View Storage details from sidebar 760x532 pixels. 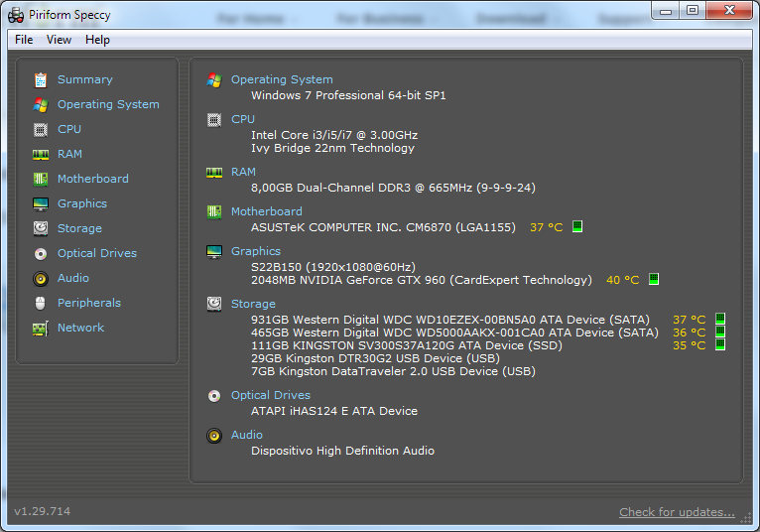(x=79, y=228)
